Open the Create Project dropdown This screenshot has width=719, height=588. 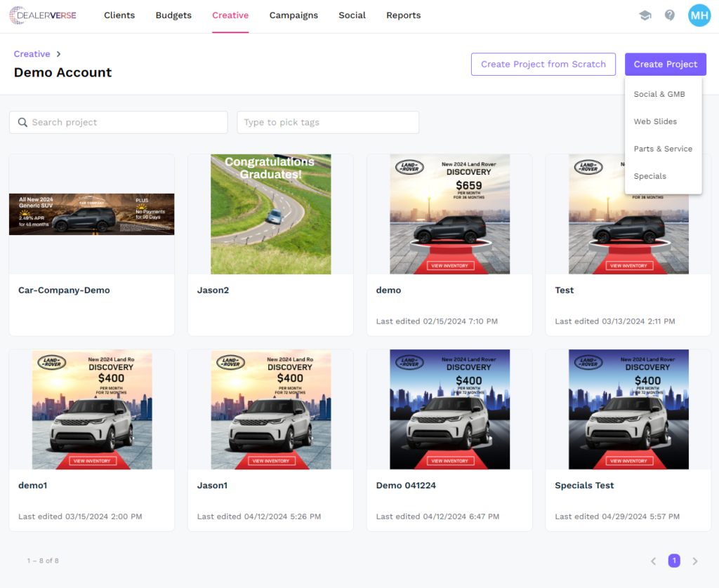tap(665, 64)
